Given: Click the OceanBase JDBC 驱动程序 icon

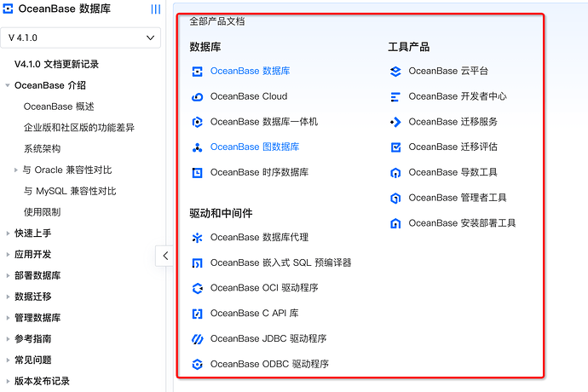Looking at the screenshot, I should coord(197,339).
